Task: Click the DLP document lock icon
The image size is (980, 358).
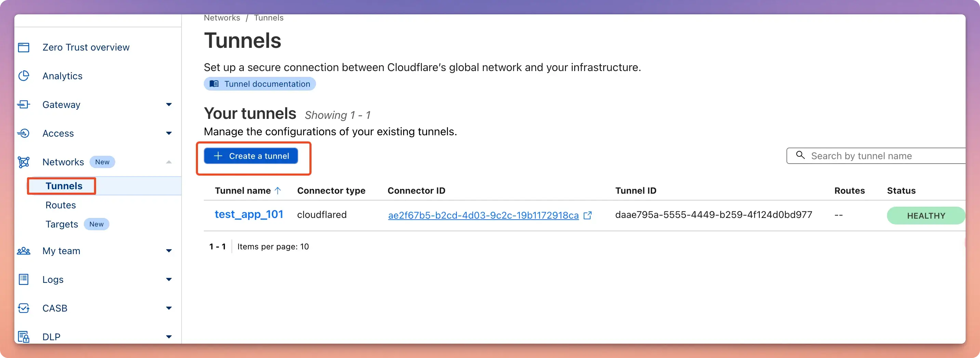Action: (24, 337)
